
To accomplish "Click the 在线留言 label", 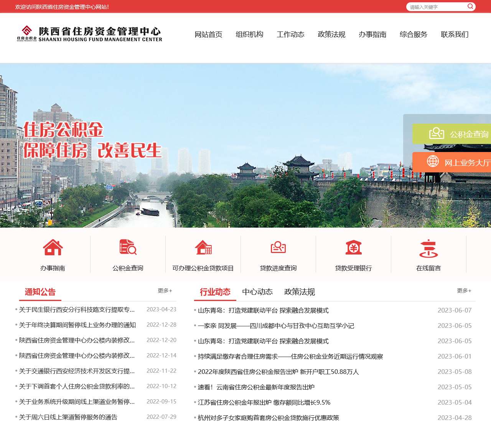I will pyautogui.click(x=429, y=268).
